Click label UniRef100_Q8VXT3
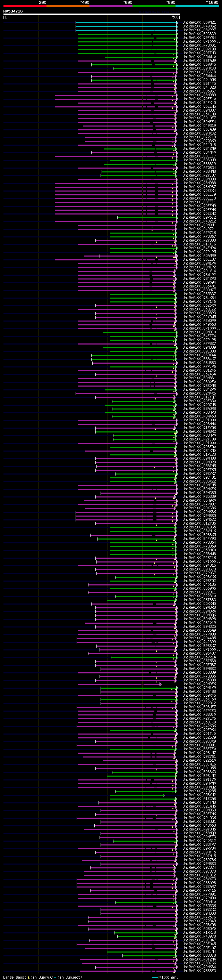 [199, 879]
